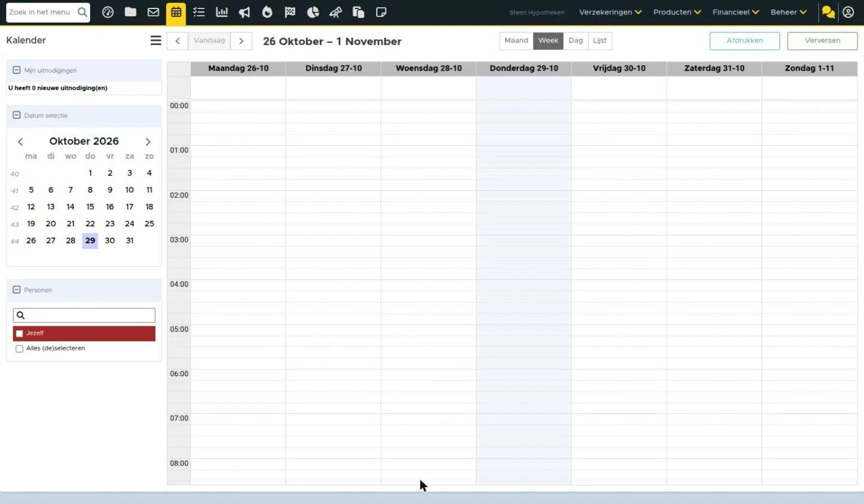
Task: Switch to Maand view
Action: pyautogui.click(x=517, y=41)
